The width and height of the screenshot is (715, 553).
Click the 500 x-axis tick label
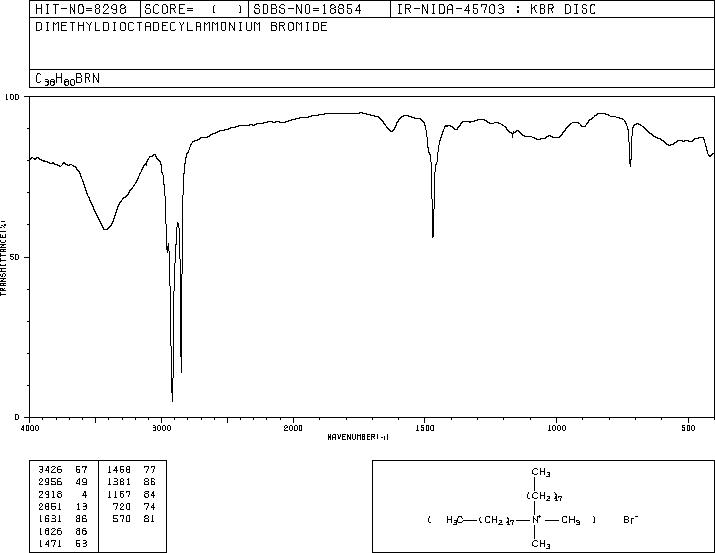point(688,428)
